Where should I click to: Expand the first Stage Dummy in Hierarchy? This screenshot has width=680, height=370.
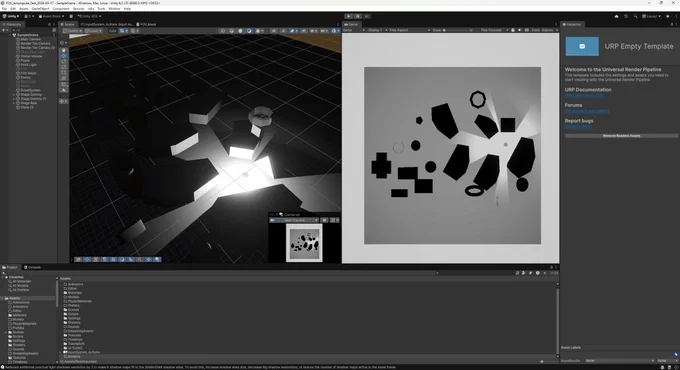coord(14,95)
